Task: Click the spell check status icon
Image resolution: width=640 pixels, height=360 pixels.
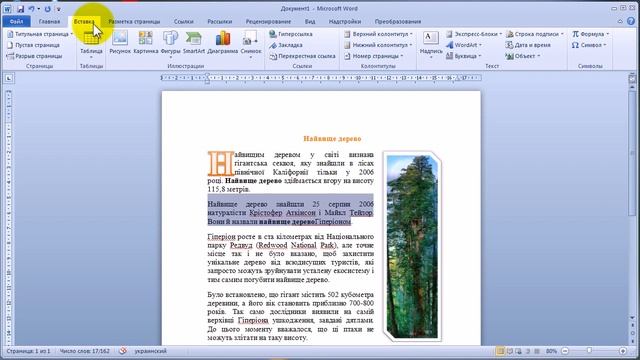Action: click(123, 351)
